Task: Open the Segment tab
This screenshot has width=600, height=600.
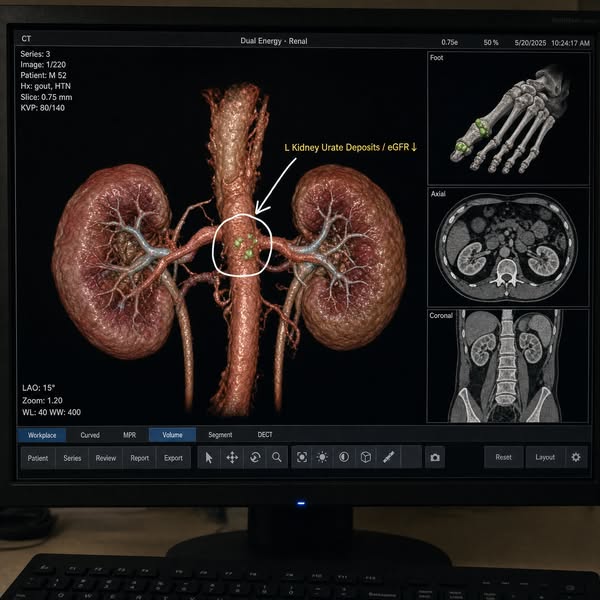Action: coord(220,435)
